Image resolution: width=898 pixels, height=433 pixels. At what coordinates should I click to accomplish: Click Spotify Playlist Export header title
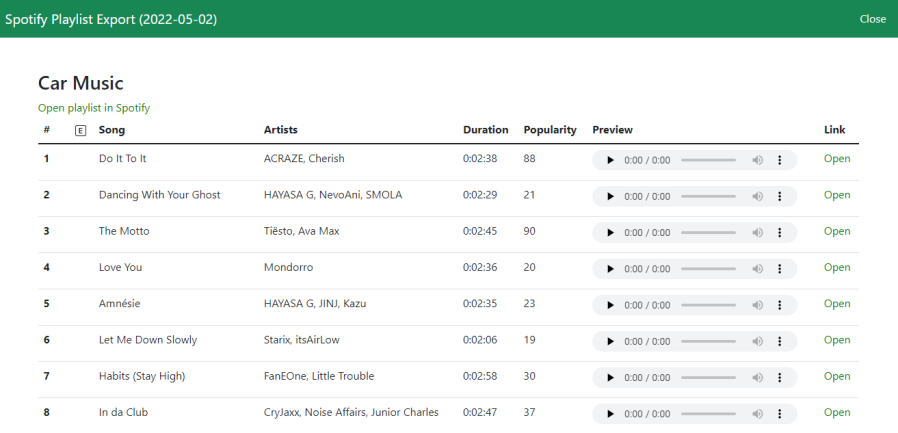coord(111,19)
